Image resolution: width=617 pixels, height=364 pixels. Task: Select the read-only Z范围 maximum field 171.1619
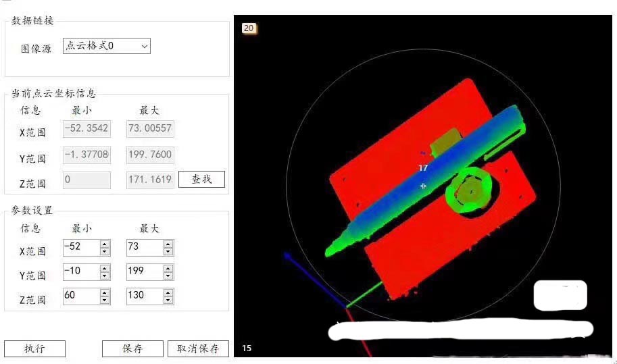150,180
